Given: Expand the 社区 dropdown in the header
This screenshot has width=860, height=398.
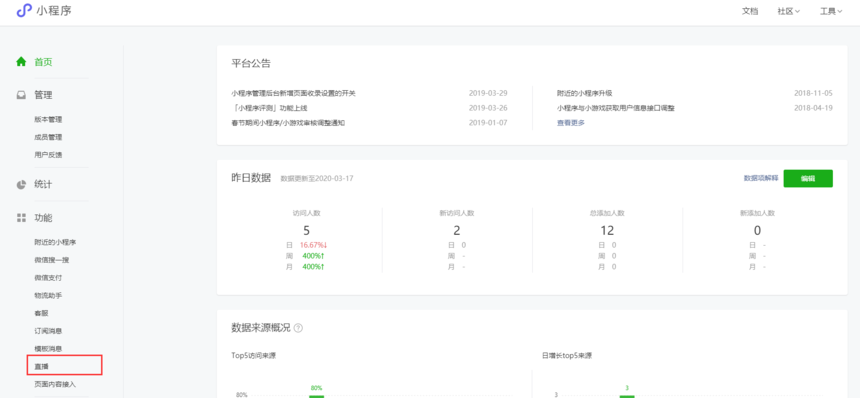Looking at the screenshot, I should coord(789,11).
